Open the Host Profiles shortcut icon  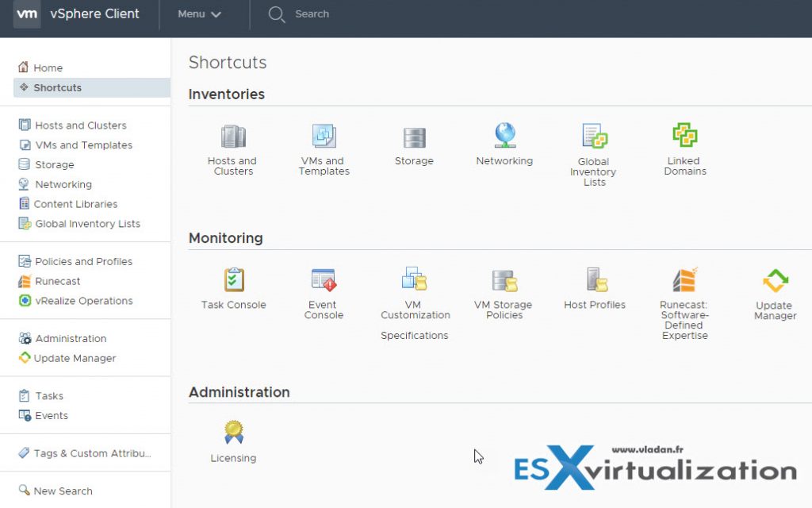[x=596, y=280]
